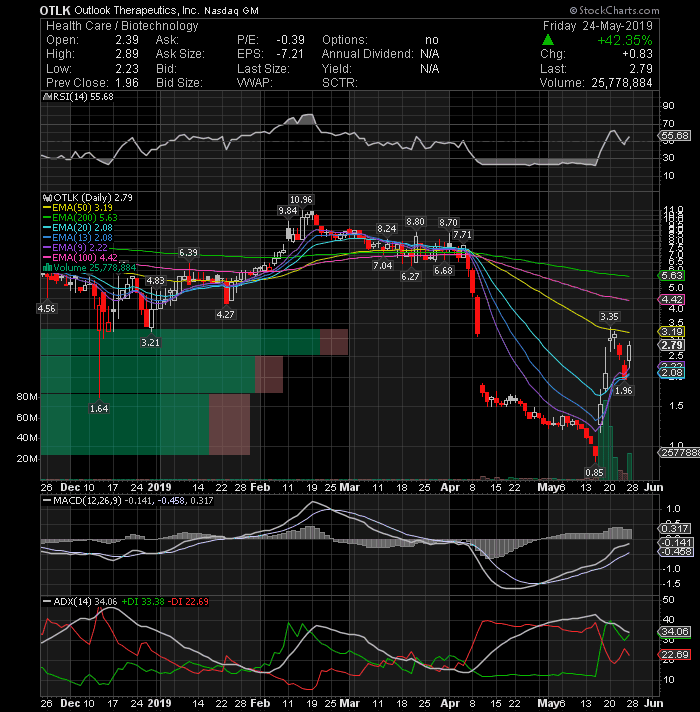
Task: Click the 34.06 ADX axis tag
Action: 674,632
